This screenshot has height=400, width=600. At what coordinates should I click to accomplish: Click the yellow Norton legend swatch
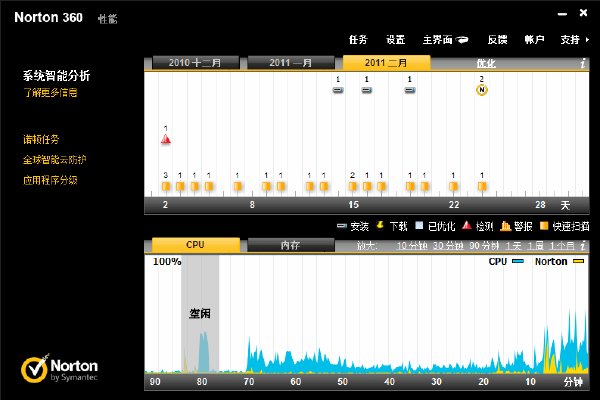pyautogui.click(x=578, y=261)
